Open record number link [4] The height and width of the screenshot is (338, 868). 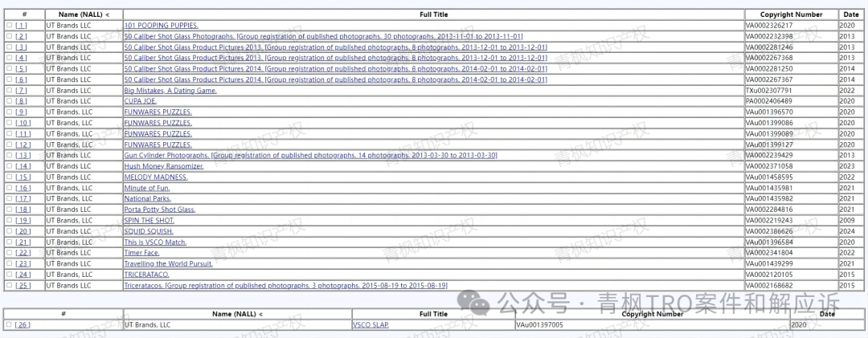21,58
